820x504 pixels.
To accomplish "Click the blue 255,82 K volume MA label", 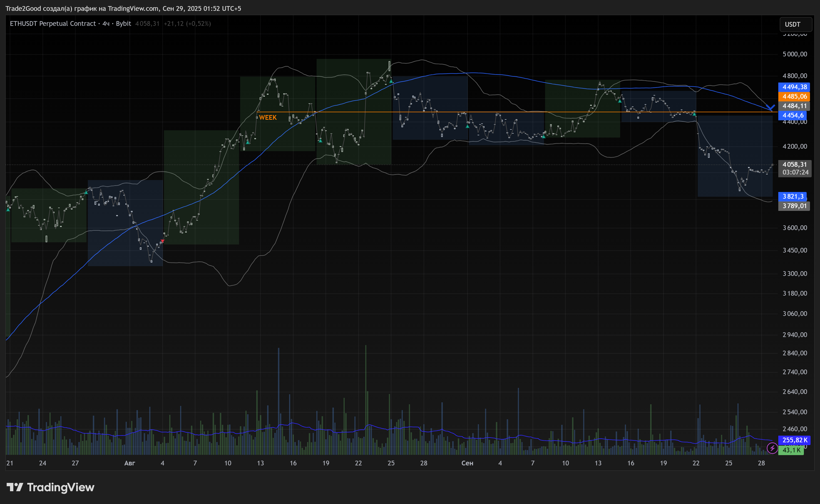I will click(x=794, y=440).
